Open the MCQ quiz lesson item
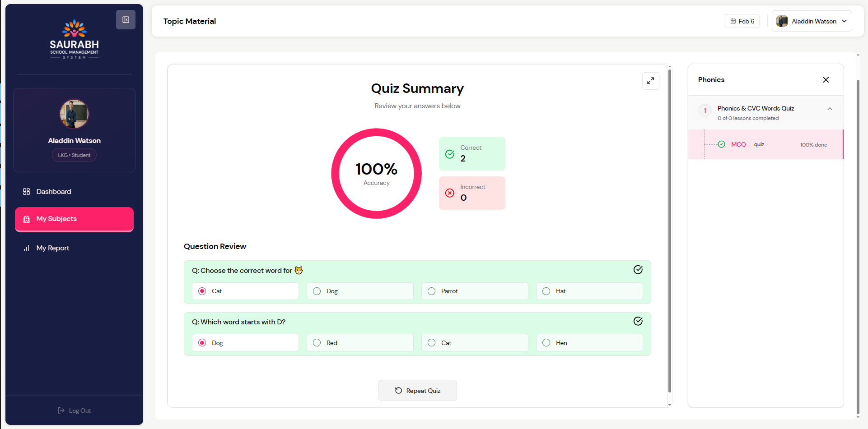 pos(738,145)
